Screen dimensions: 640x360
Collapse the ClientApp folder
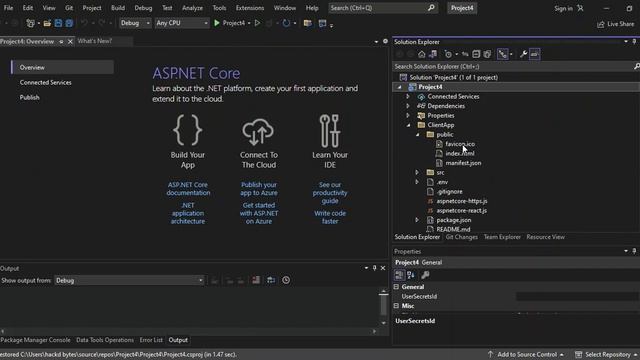pyautogui.click(x=409, y=125)
